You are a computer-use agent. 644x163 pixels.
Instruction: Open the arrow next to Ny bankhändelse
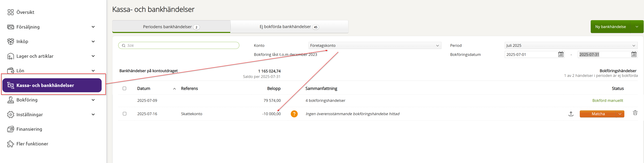point(636,27)
